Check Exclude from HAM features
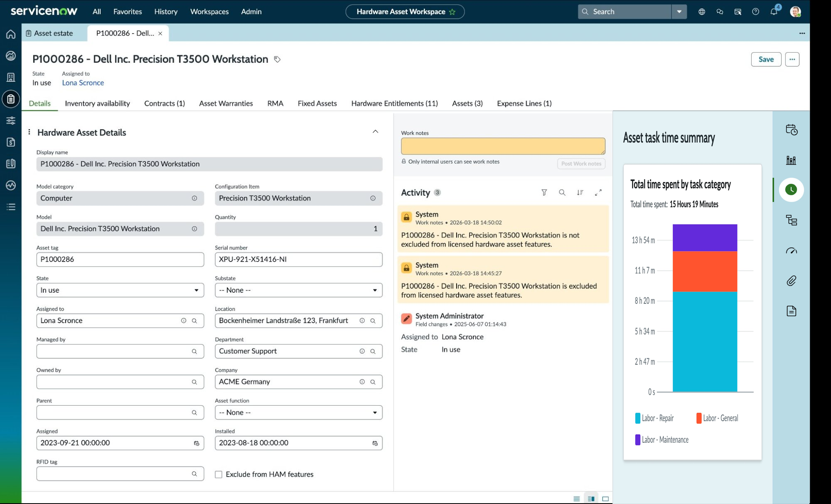 [219, 475]
